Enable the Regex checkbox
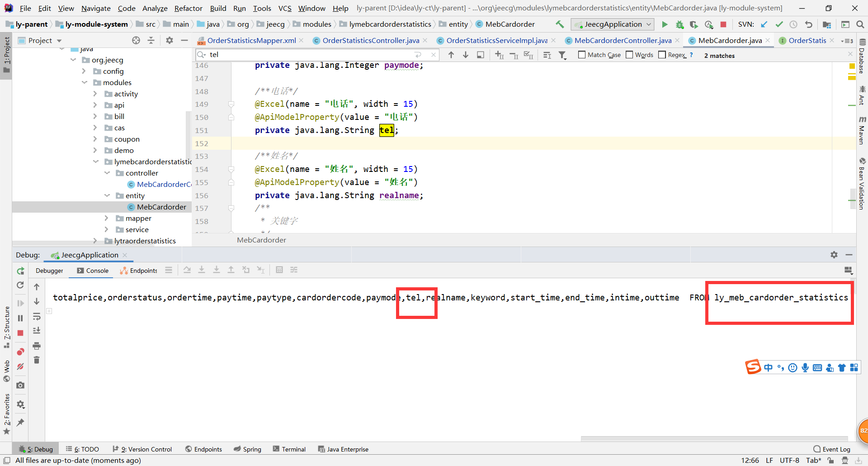Viewport: 868px width, 466px height. pos(662,55)
